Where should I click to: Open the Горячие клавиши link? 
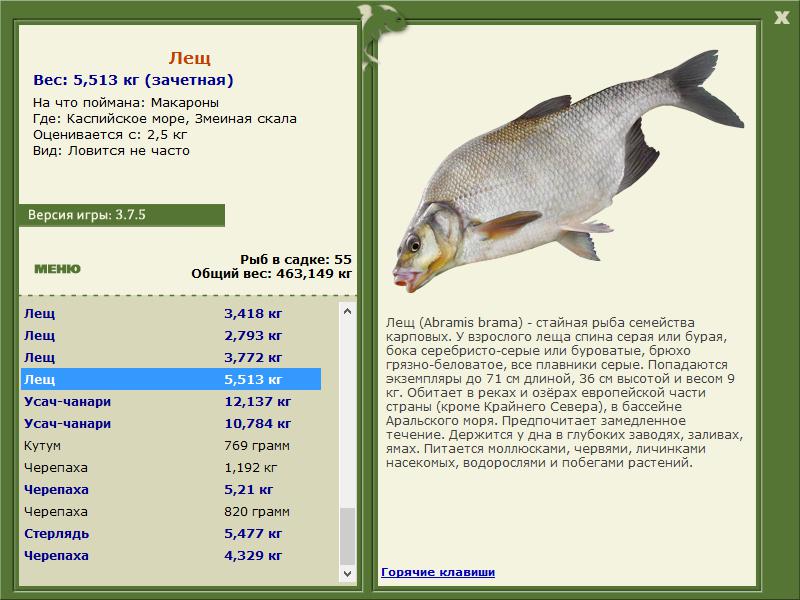click(x=438, y=572)
